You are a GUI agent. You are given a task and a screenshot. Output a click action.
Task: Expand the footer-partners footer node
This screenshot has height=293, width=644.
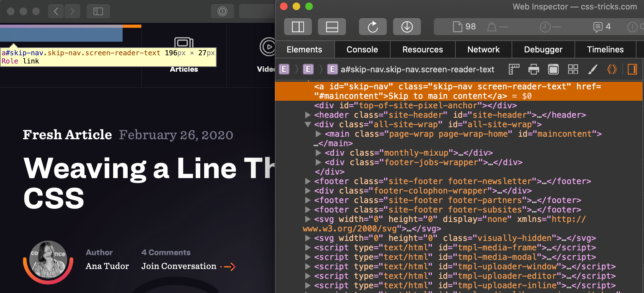(308, 200)
